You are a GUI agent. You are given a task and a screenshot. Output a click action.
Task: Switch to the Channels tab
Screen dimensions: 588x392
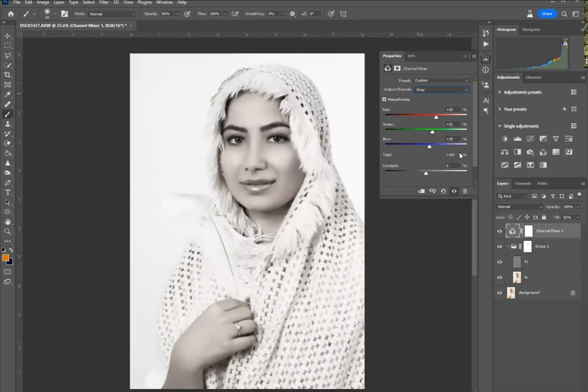[523, 184]
